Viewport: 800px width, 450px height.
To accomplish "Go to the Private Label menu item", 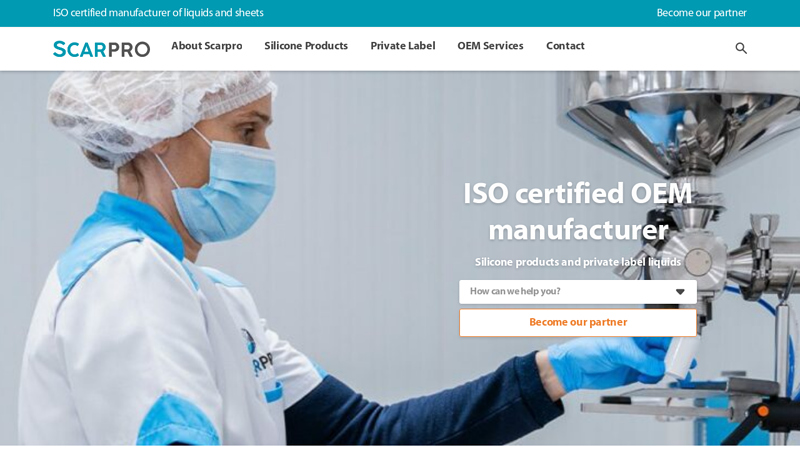I will [x=403, y=46].
